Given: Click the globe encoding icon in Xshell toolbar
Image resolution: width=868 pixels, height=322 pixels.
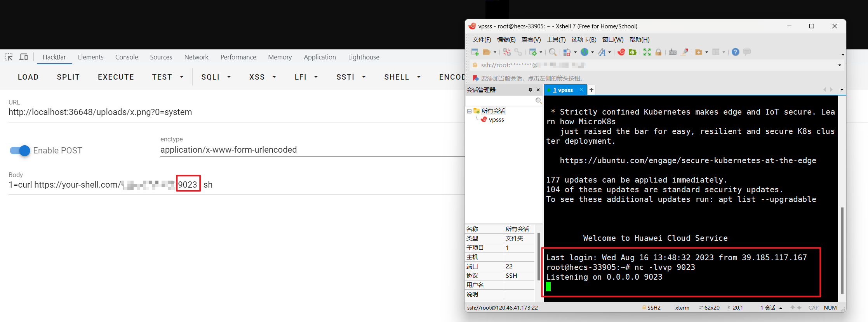Looking at the screenshot, I should (584, 52).
